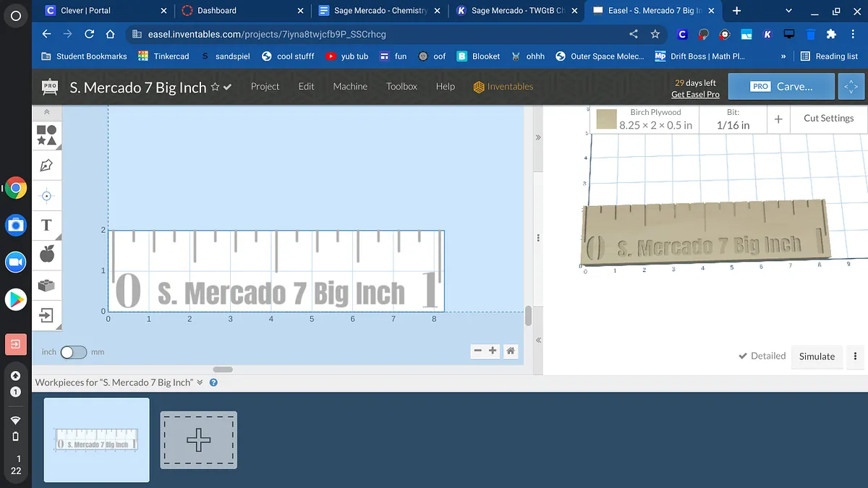Click the Import file tool
The image size is (868, 488).
pos(46,315)
